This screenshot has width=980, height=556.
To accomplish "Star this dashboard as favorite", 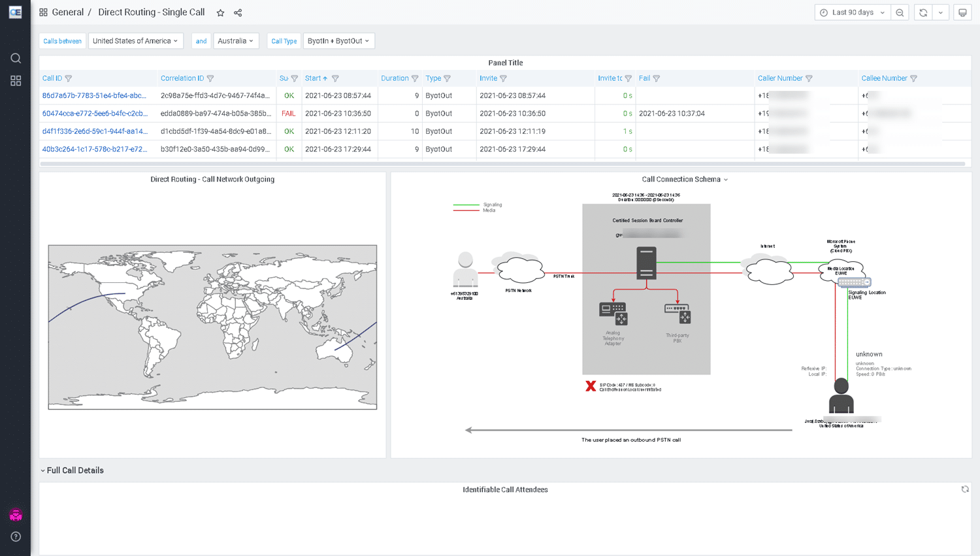I will [221, 13].
